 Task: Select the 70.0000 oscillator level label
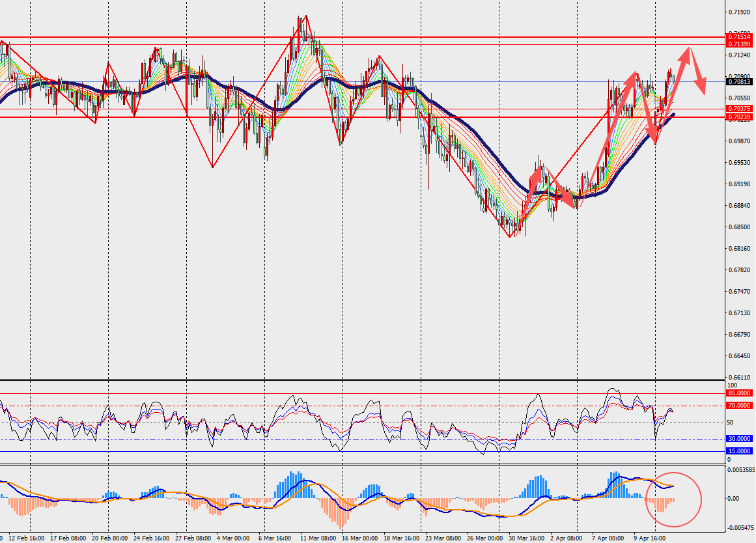pyautogui.click(x=739, y=406)
